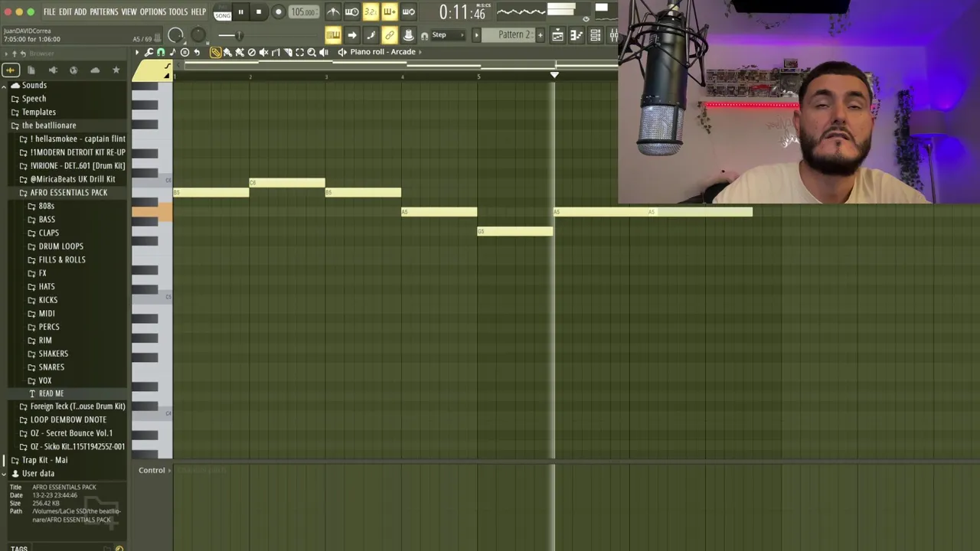The width and height of the screenshot is (980, 551).
Task: Toggle wait for input to start playing
Action: [352, 11]
